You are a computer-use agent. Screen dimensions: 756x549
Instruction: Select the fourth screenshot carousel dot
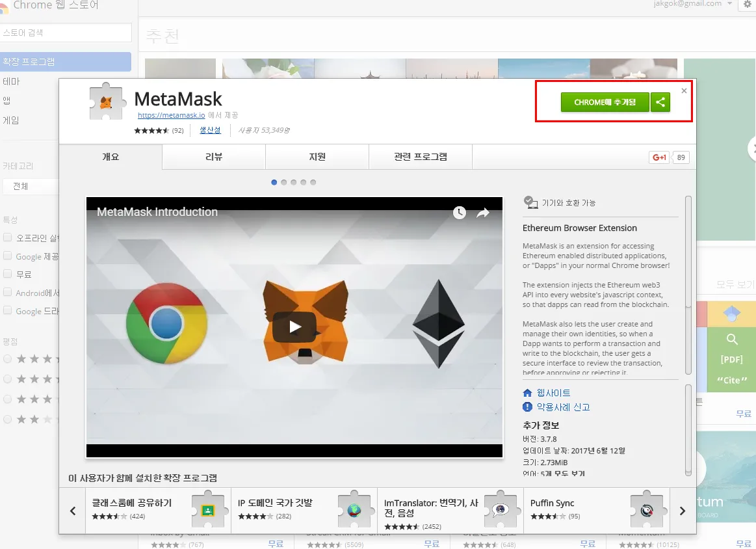(x=304, y=182)
